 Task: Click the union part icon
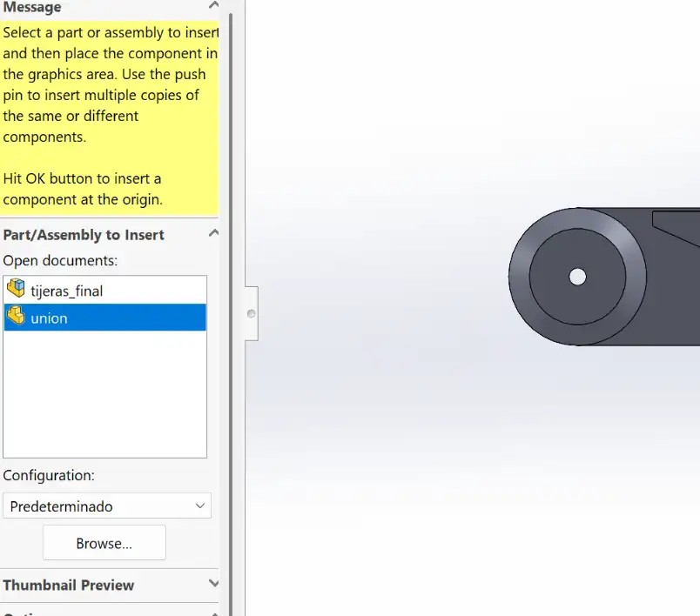point(16,315)
